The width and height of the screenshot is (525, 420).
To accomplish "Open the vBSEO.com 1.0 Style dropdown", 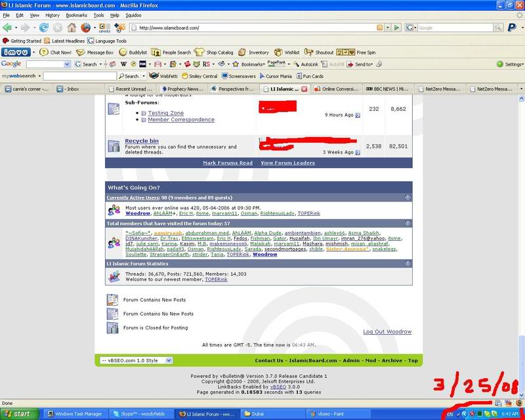I will [136, 360].
